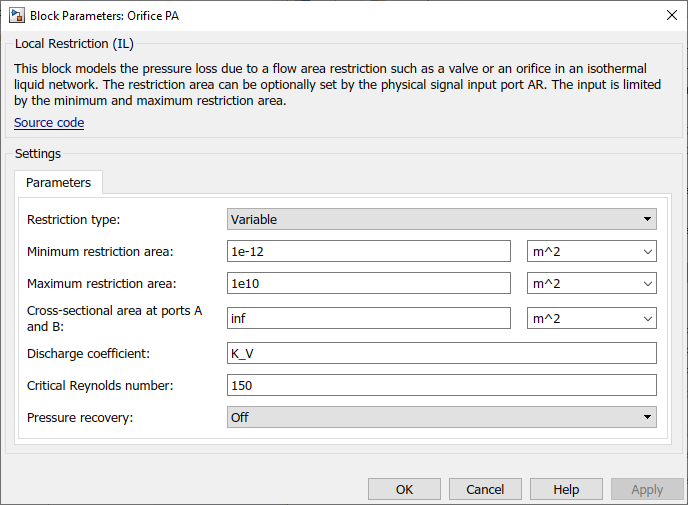
Task: Open Maximum restriction area unit dropdown
Action: coord(591,284)
